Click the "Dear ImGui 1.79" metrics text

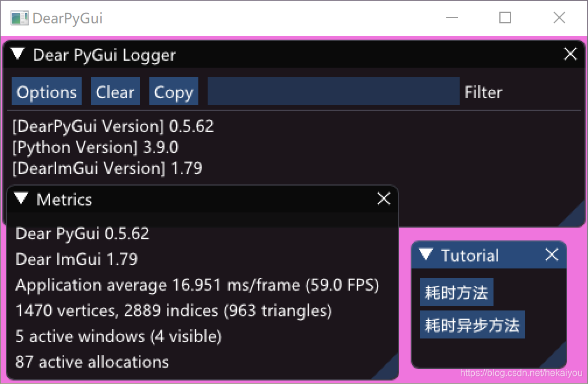coord(76,259)
